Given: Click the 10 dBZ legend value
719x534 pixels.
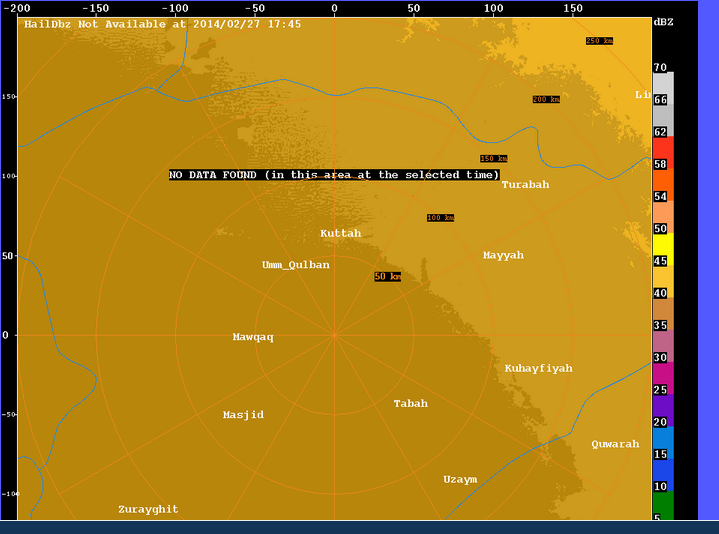Looking at the screenshot, I should click(660, 486).
